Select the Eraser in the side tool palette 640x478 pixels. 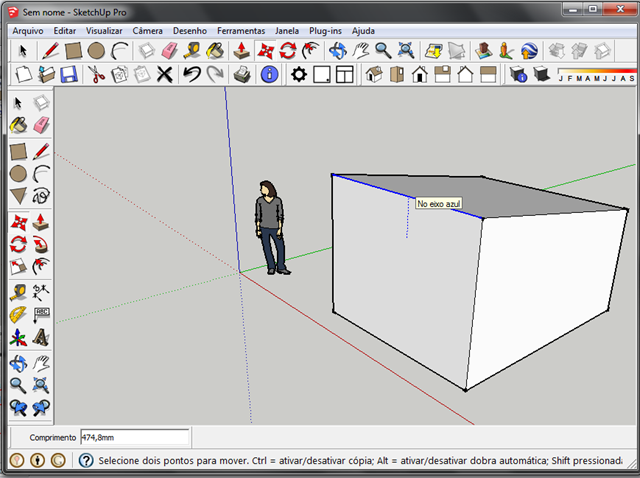click(41, 125)
